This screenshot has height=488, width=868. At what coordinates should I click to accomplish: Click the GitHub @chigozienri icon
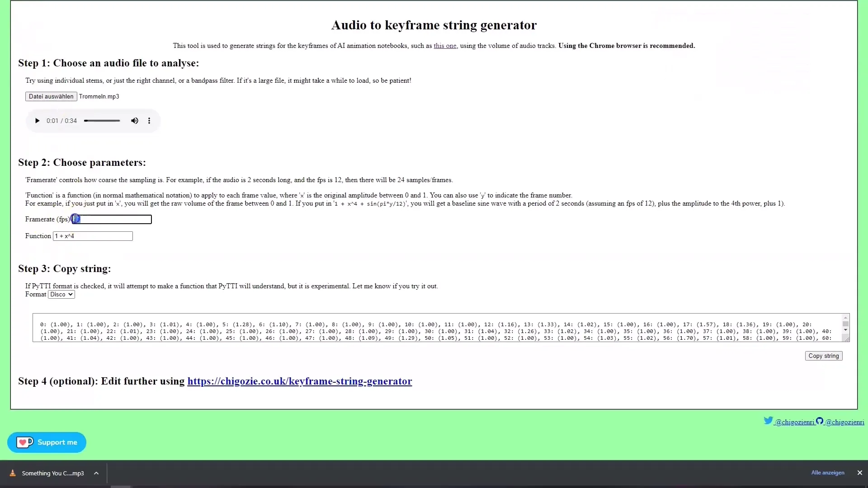pos(820,421)
